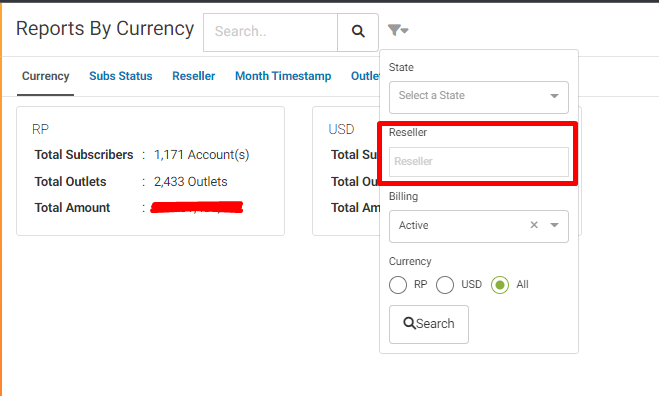
Task: Click the Search button in filter panel
Action: coord(429,324)
